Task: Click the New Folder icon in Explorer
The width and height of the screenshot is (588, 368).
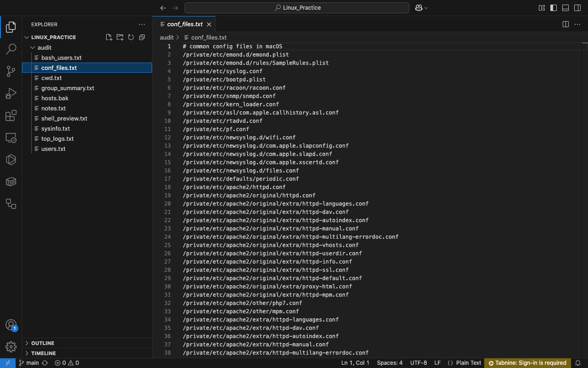Action: tap(120, 37)
